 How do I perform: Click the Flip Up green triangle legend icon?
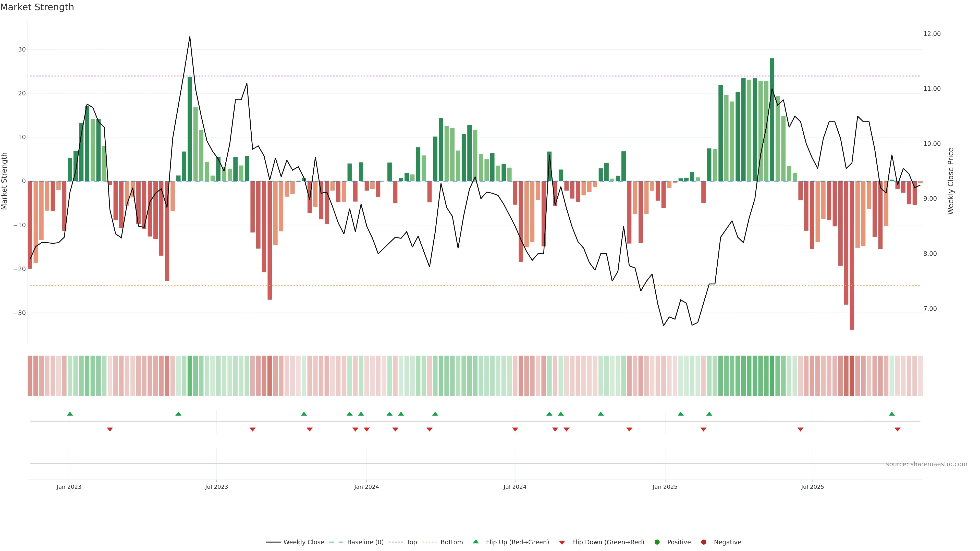[475, 542]
